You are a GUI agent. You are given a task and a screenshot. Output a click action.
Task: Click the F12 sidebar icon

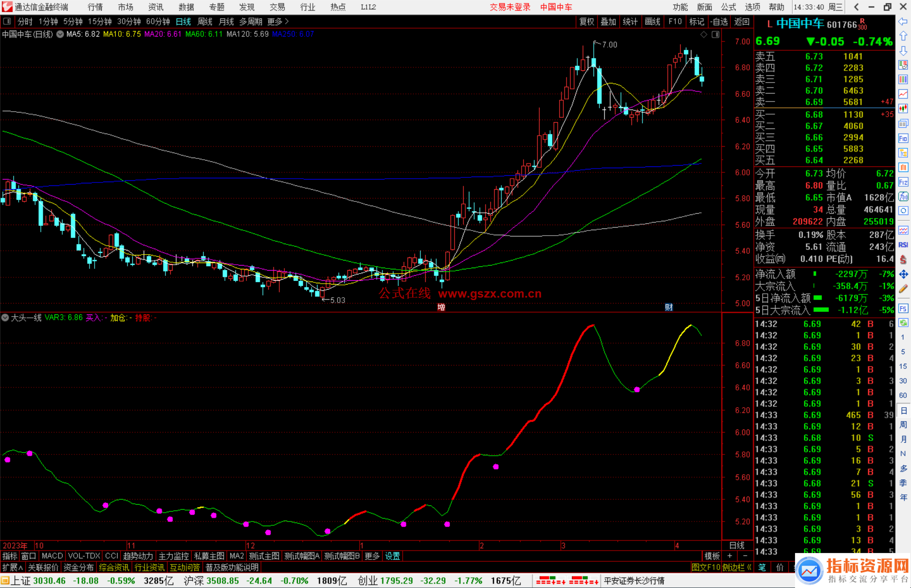coord(903,182)
